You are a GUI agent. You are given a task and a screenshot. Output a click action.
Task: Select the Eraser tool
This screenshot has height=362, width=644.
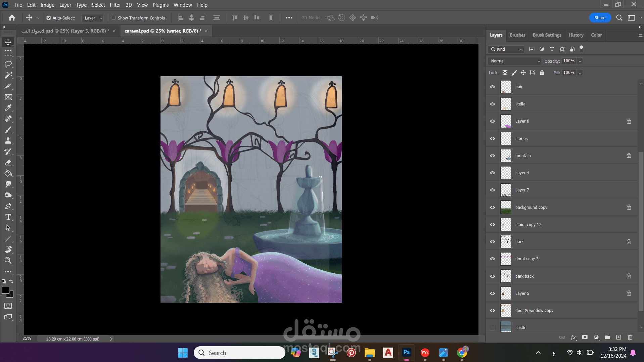[8, 163]
